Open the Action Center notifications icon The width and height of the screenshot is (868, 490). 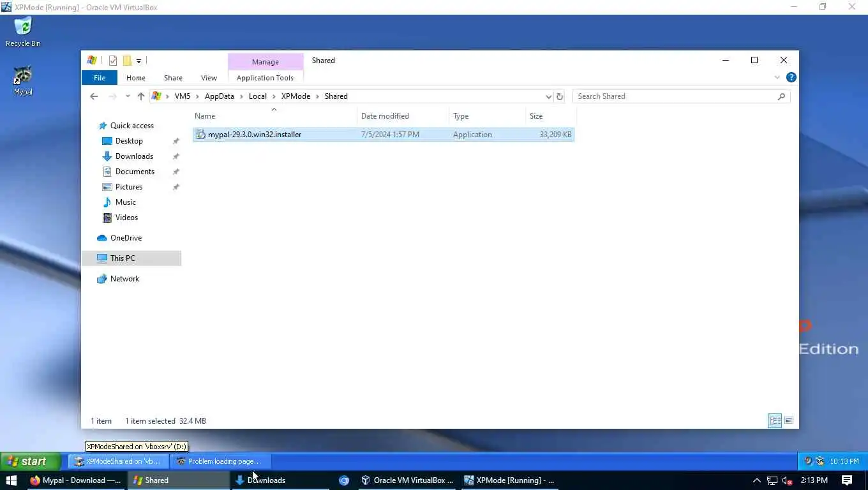coord(847,480)
